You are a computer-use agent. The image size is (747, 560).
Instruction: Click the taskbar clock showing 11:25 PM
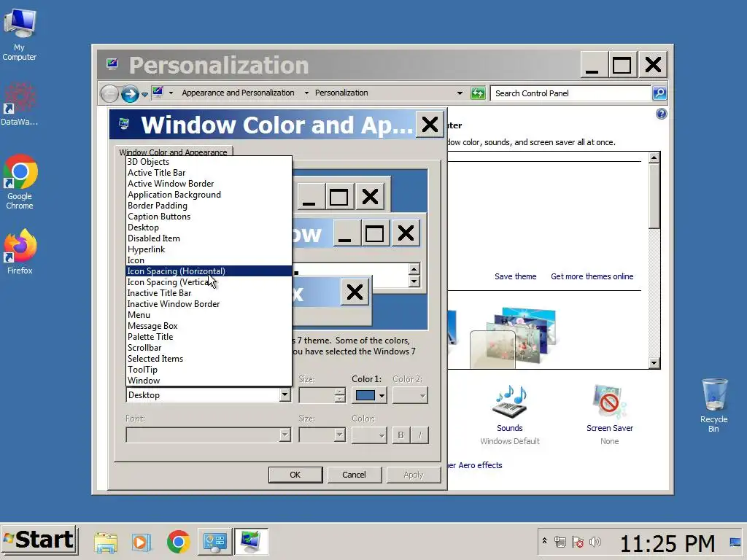pyautogui.click(x=667, y=542)
